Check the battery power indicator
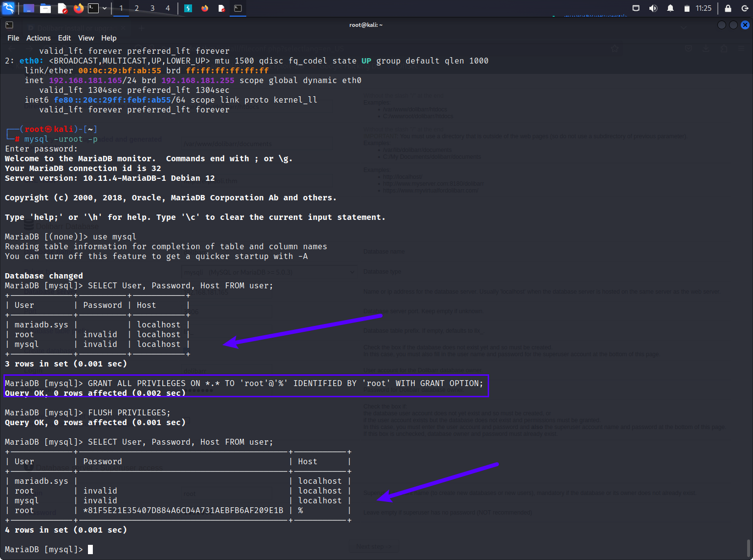753x560 pixels. point(687,8)
